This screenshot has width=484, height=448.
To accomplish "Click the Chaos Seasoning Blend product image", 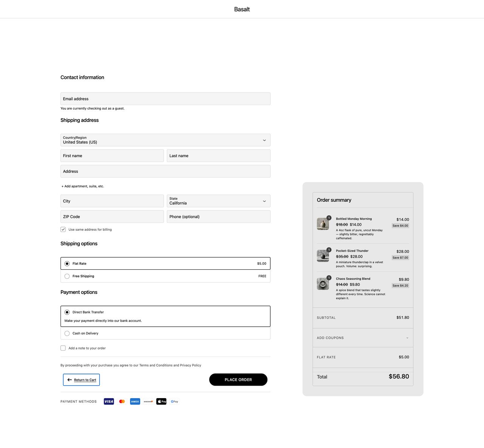I will coord(323,284).
